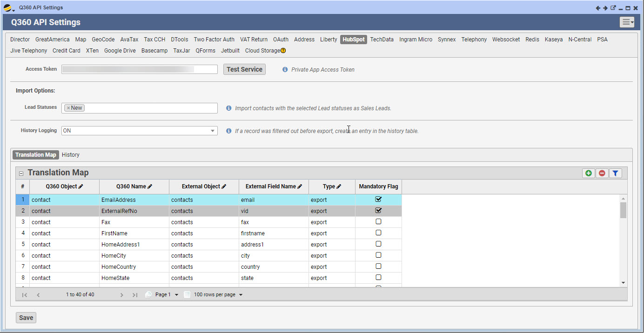The height and width of the screenshot is (333, 644).
Task: Open the hamburger menu in header
Action: 627,22
